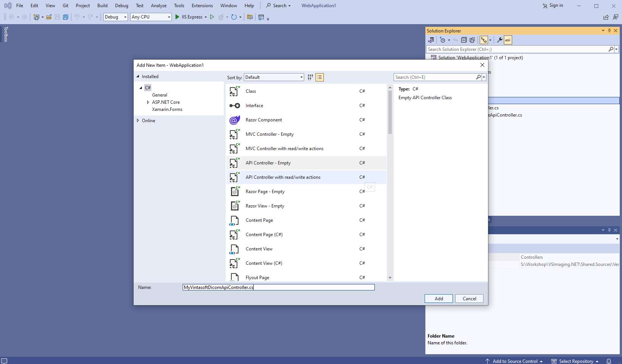Click the Name input field
The height and width of the screenshot is (364, 622).
coord(279,287)
